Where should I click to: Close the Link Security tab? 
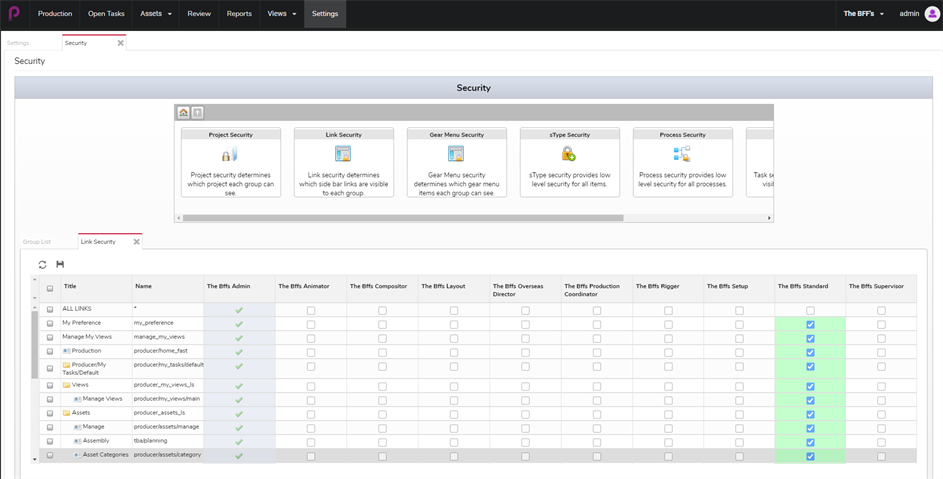[137, 242]
